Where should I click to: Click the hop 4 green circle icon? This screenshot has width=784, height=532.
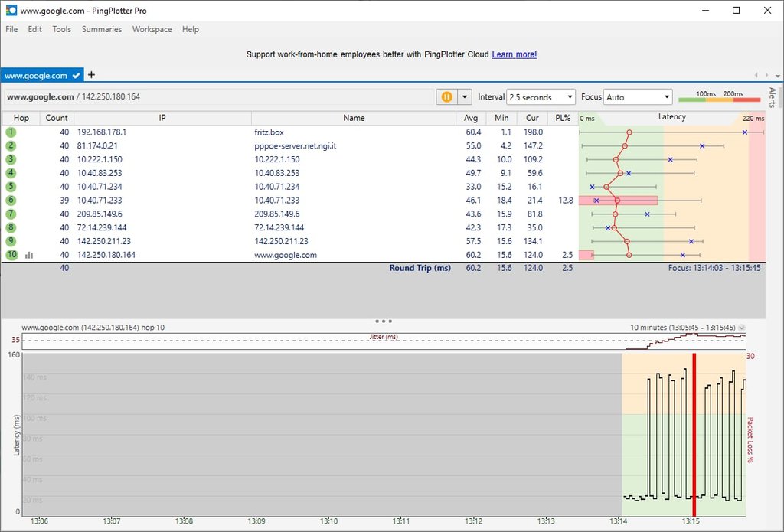point(11,173)
